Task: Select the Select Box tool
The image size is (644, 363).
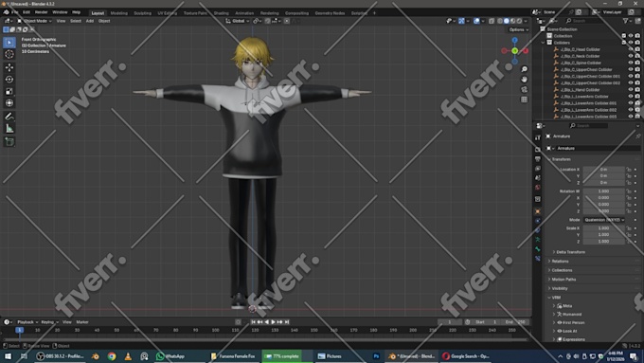Action: click(x=9, y=43)
